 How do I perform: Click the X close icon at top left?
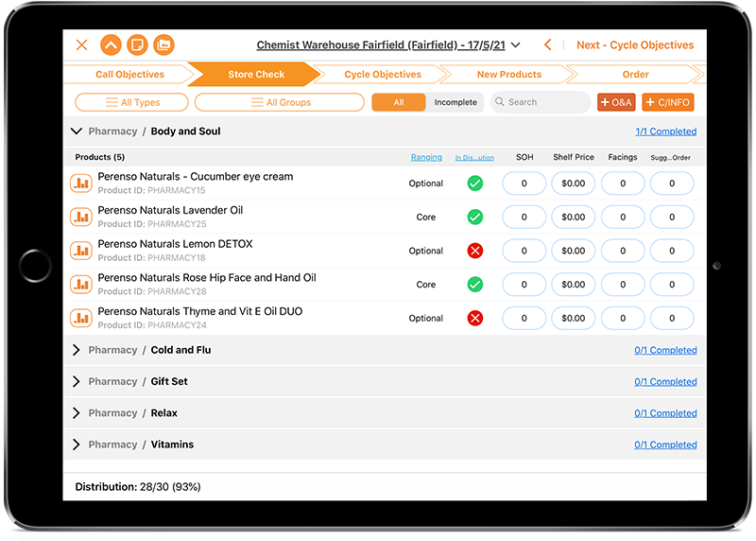coord(82,44)
